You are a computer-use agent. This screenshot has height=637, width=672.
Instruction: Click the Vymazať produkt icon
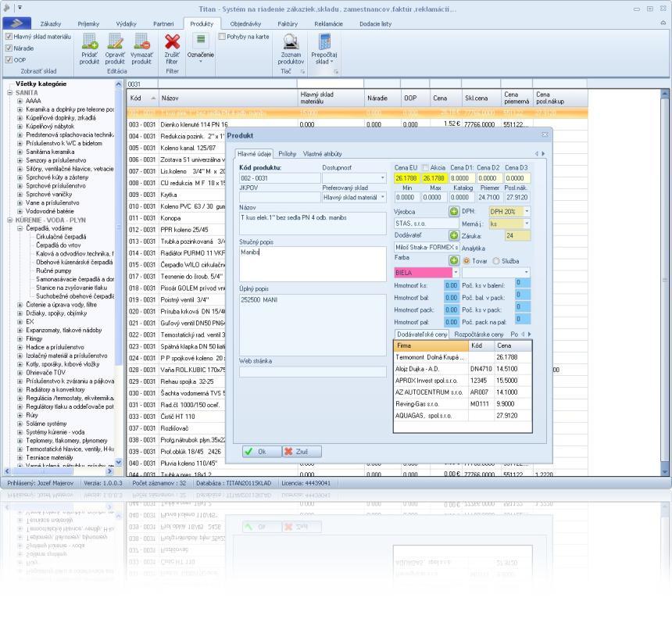[141, 41]
